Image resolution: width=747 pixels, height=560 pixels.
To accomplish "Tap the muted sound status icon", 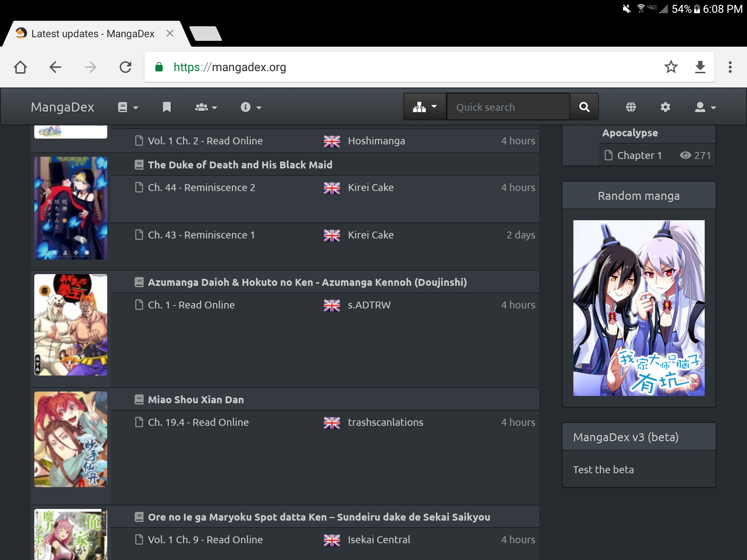I will pyautogui.click(x=626, y=9).
